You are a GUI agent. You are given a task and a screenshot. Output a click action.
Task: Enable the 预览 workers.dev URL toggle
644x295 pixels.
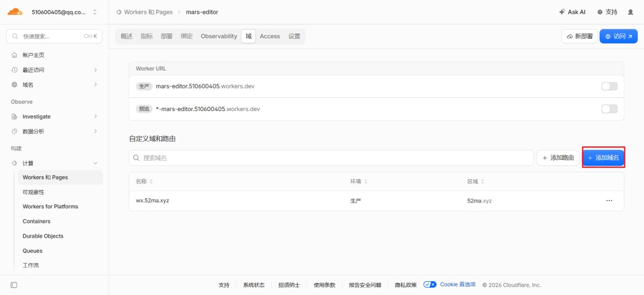(609, 109)
